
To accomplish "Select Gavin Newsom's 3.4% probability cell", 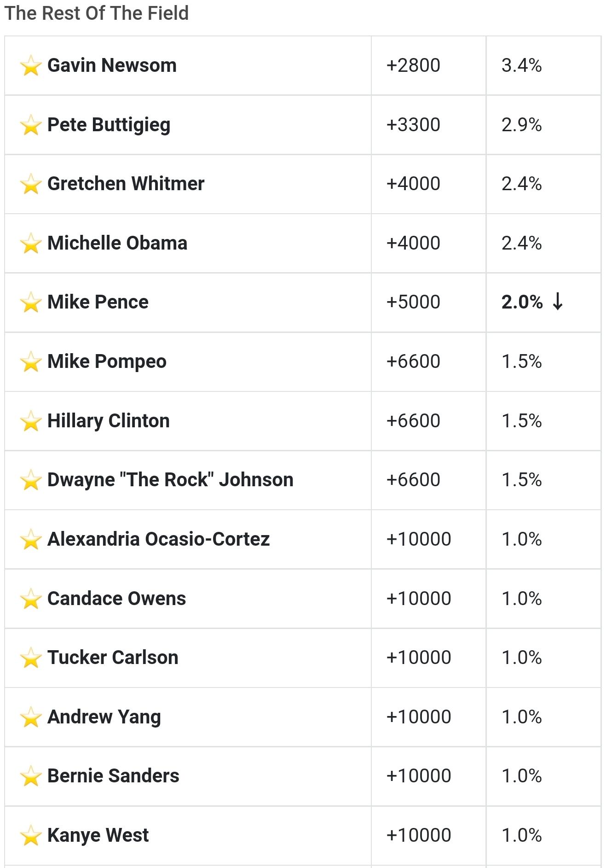I will (543, 66).
